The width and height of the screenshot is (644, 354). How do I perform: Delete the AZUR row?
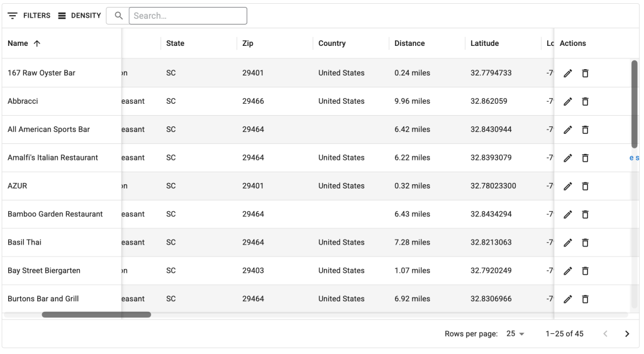click(x=586, y=187)
